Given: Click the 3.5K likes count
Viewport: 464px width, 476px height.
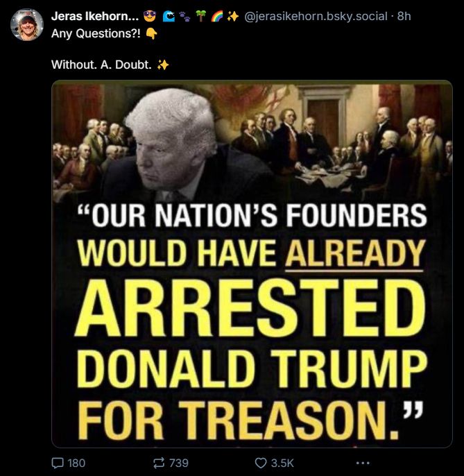Looking at the screenshot, I should coord(282,463).
